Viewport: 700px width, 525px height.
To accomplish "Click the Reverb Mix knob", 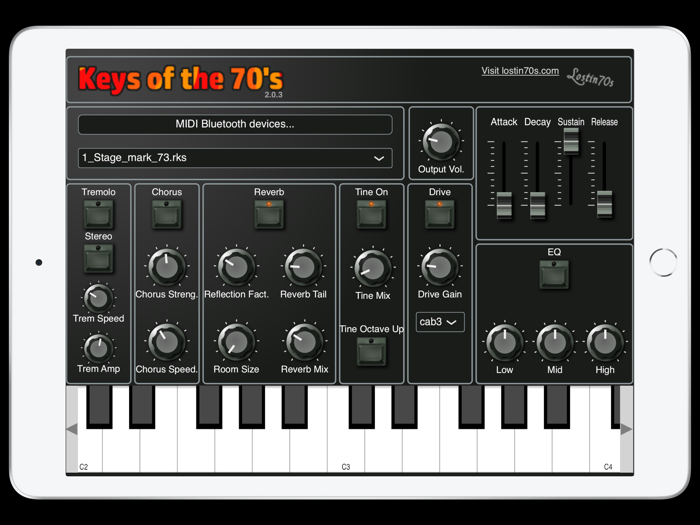I will (x=304, y=342).
